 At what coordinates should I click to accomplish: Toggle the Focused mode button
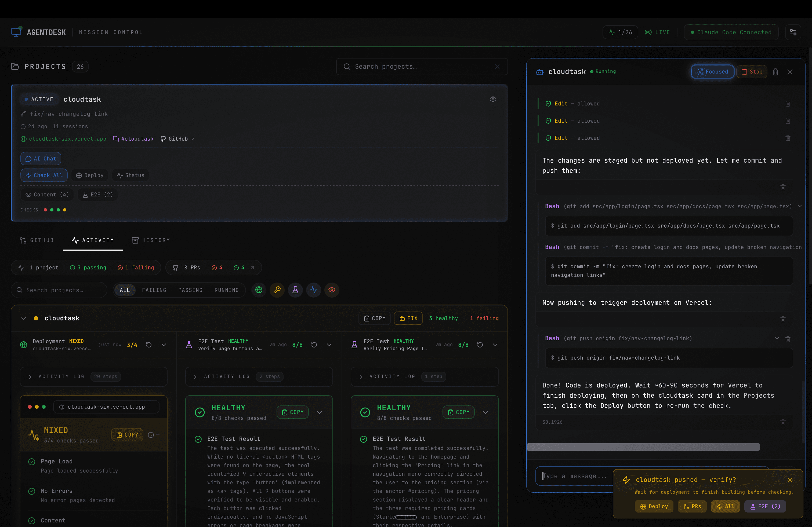tap(712, 72)
